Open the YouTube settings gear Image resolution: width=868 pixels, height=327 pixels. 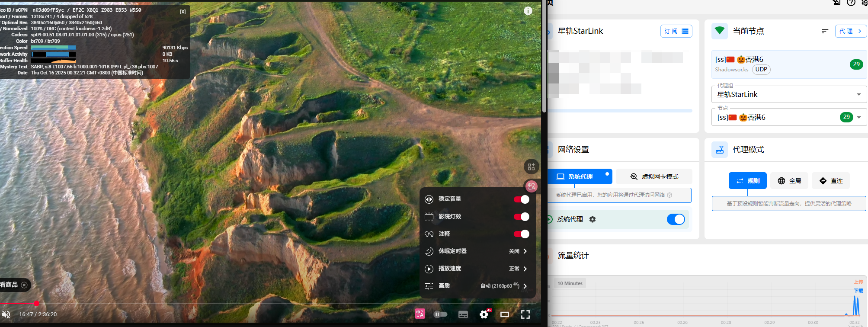pyautogui.click(x=484, y=314)
